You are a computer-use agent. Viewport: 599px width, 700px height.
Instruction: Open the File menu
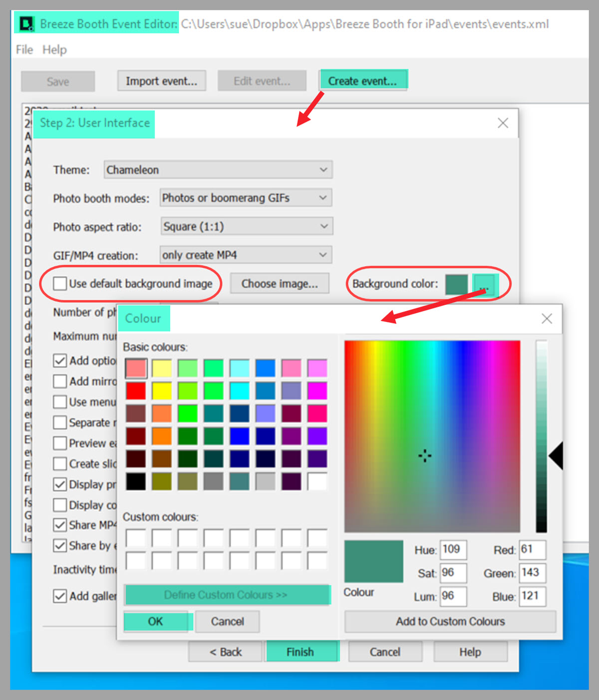tap(24, 49)
